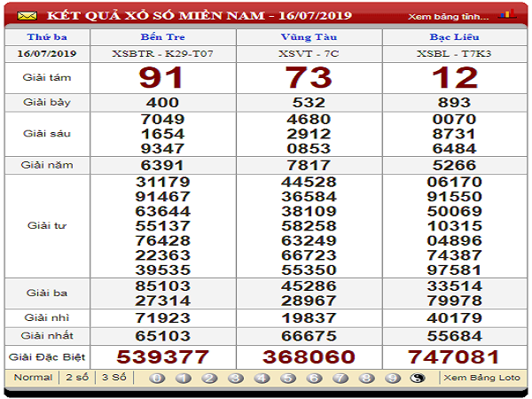Click giải bảy number 532
Image resolution: width=532 pixels, height=399 pixels.
[309, 103]
